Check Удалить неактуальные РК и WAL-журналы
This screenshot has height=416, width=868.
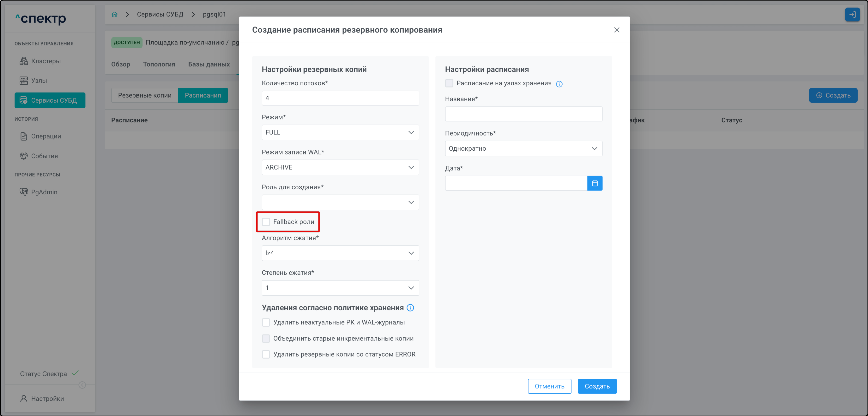coord(266,322)
